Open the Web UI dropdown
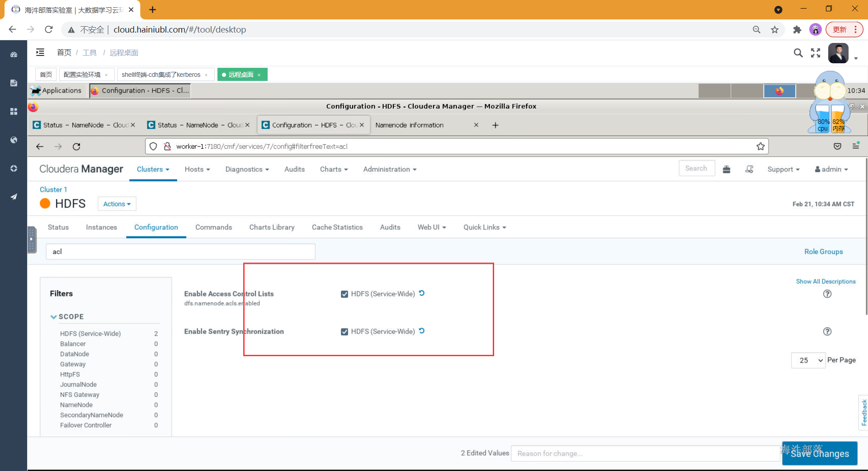868x471 pixels. click(432, 227)
